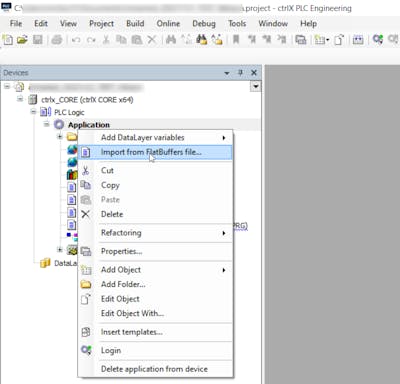Choose Insert templates... entry
Image resolution: width=400 pixels, height=384 pixels.
click(x=155, y=332)
